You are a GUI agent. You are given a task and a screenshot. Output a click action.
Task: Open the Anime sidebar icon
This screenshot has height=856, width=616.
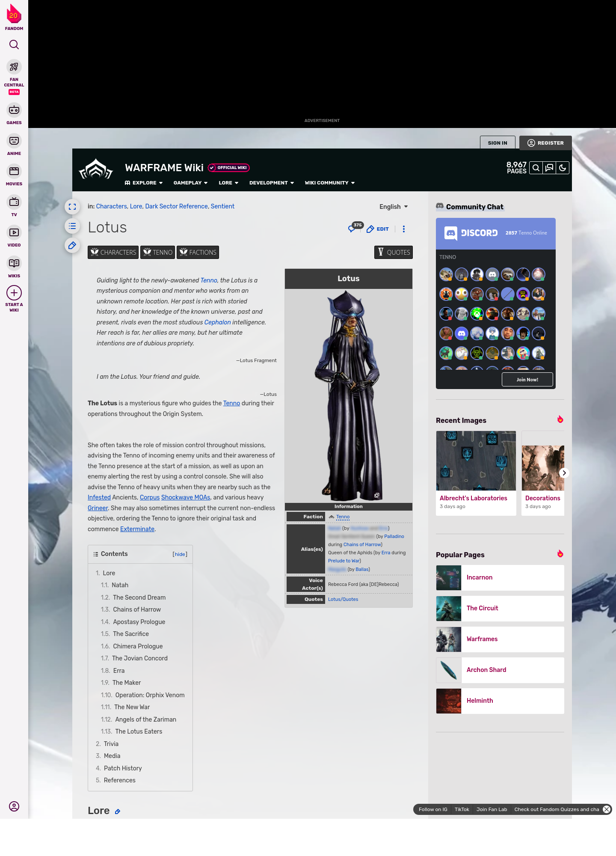[x=14, y=141]
